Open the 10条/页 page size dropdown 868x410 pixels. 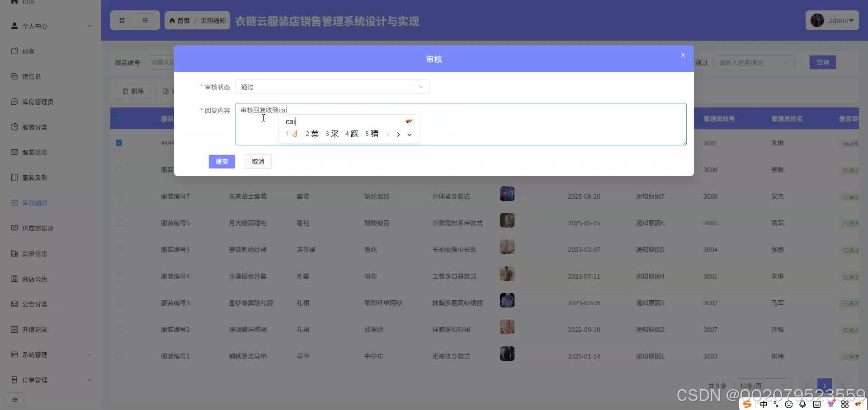pos(763,386)
